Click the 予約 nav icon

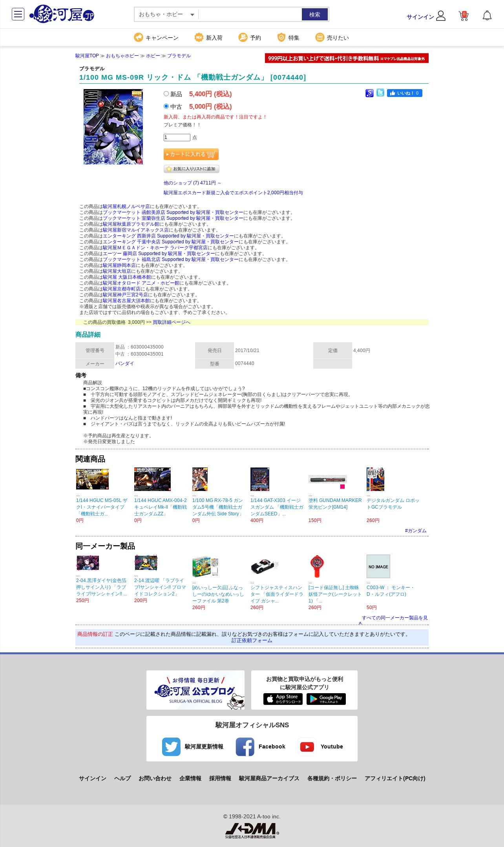click(243, 37)
